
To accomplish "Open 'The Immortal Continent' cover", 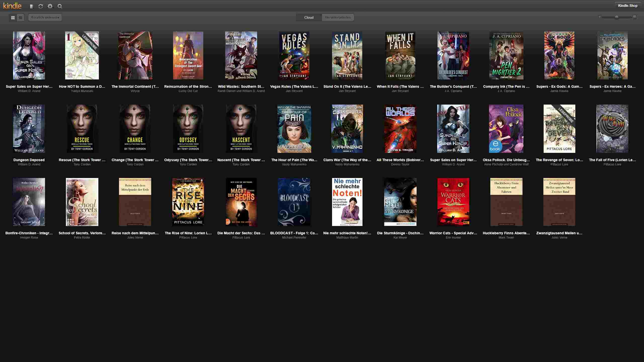I will coord(135,55).
